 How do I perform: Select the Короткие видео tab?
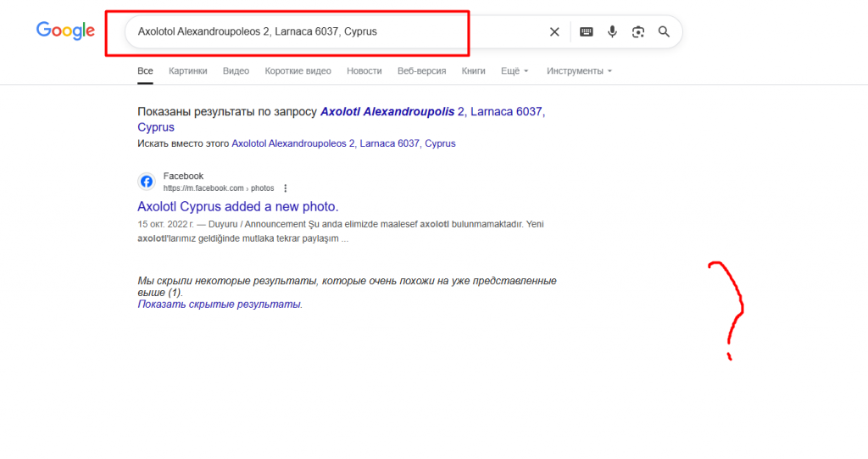point(298,71)
